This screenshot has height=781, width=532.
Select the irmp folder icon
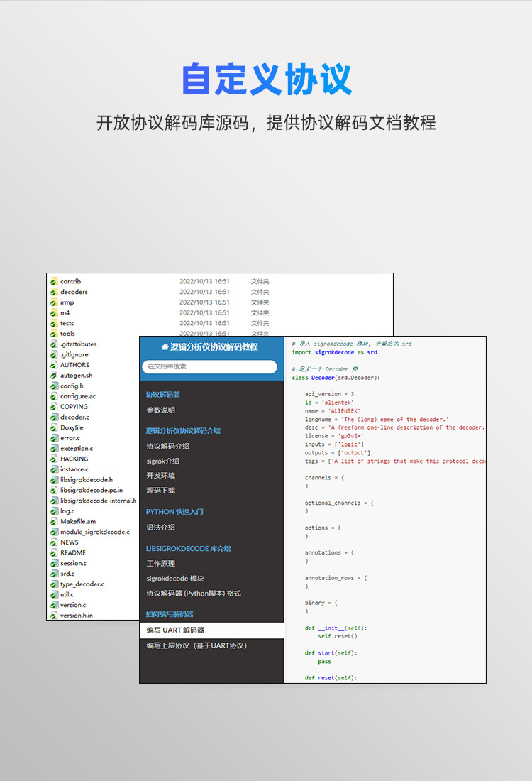(54, 302)
